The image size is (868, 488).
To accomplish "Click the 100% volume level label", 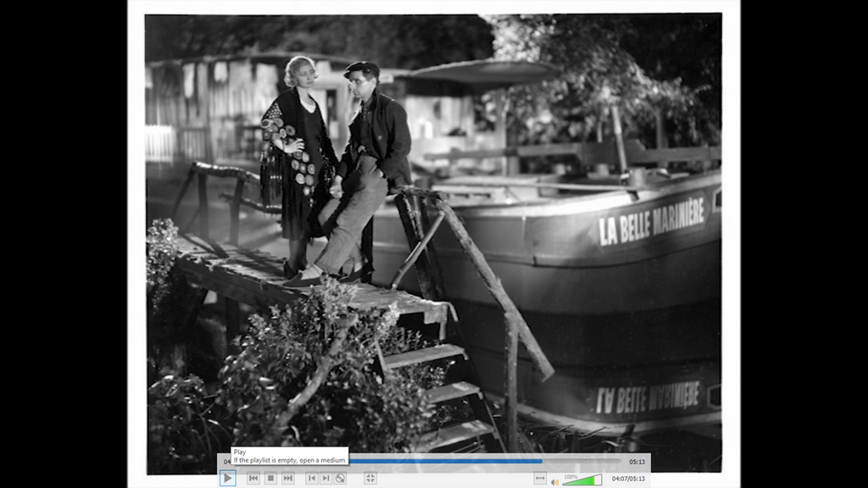I will pyautogui.click(x=570, y=476).
